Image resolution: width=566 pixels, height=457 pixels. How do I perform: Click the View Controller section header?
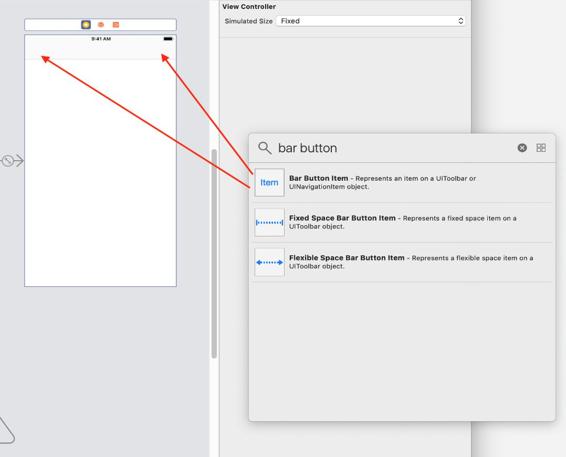249,6
